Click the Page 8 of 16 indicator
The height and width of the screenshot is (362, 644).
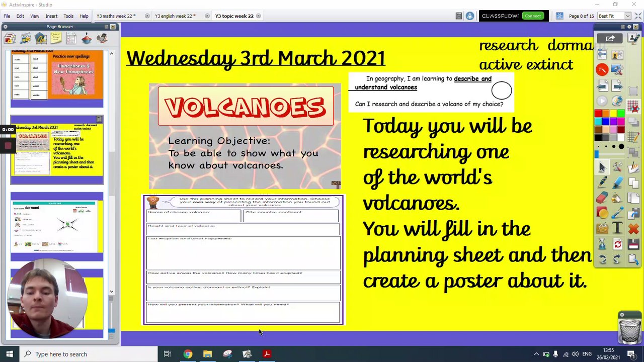coord(582,16)
